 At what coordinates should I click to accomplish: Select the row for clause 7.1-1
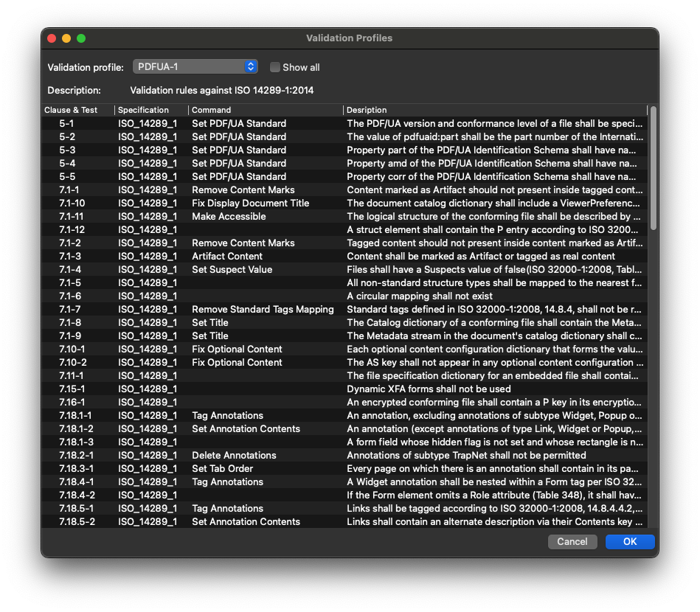[344, 190]
